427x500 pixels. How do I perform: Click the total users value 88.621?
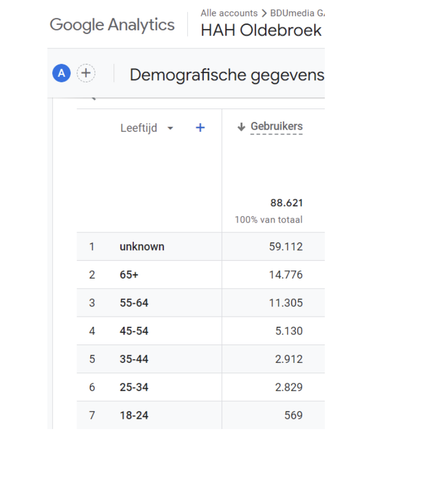[x=286, y=203]
